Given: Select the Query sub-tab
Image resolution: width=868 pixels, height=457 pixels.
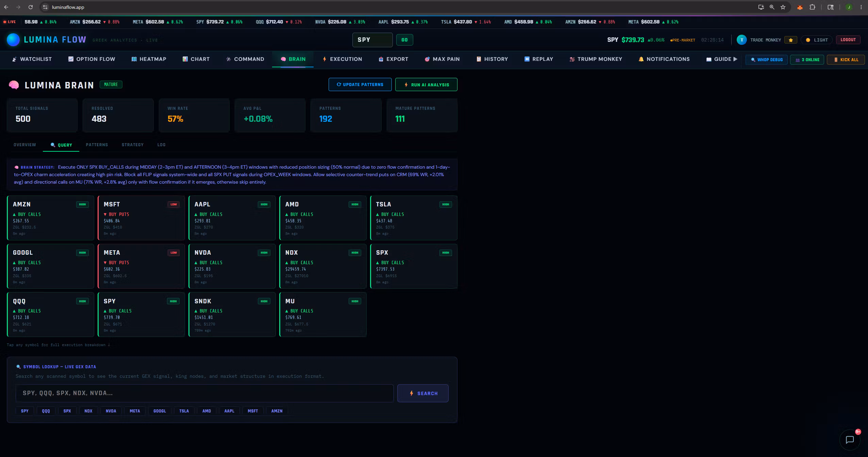Looking at the screenshot, I should (x=61, y=145).
